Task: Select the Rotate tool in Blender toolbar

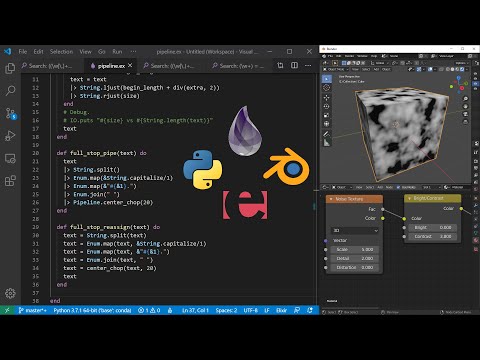Action: point(327,106)
